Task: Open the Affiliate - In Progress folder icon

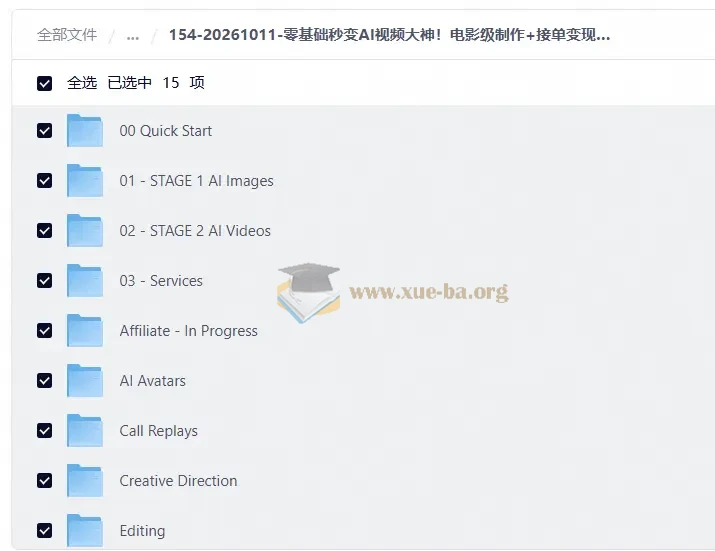Action: coord(84,330)
